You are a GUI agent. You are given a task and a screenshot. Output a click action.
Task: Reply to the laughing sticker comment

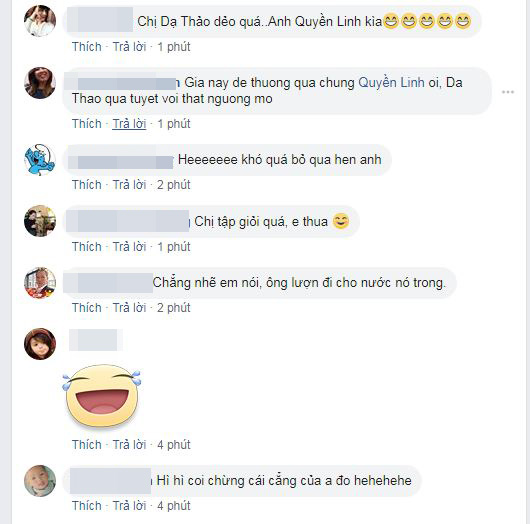click(129, 445)
